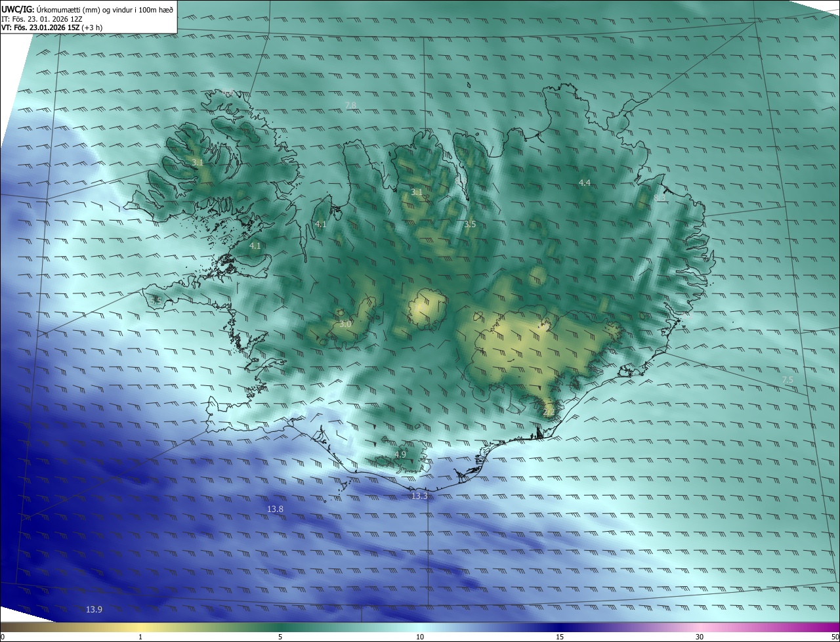
Task: Click the title 'Úrkomumætti (mm) og vindur í 100m hæð'
Action: coord(105,10)
